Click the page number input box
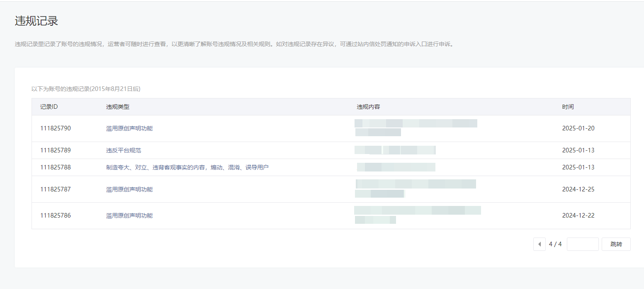 click(582, 244)
